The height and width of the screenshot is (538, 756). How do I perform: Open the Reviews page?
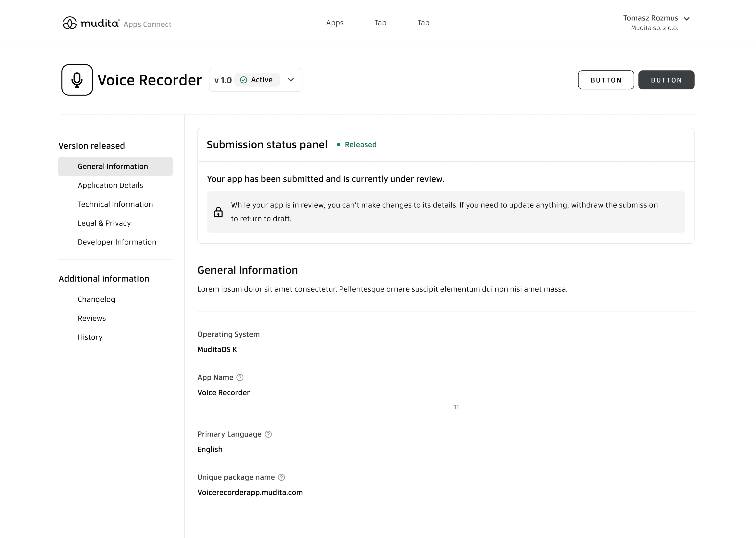pos(92,318)
